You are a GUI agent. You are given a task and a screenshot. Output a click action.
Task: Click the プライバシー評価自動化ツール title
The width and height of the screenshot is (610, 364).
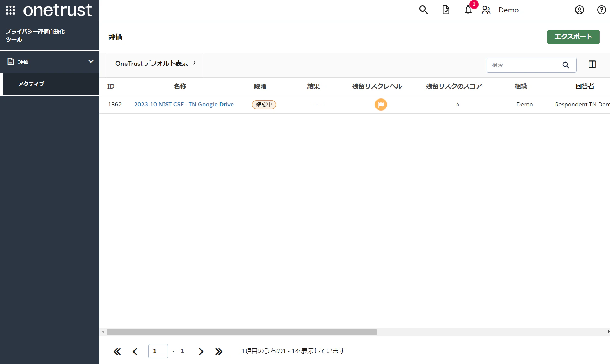pos(35,36)
